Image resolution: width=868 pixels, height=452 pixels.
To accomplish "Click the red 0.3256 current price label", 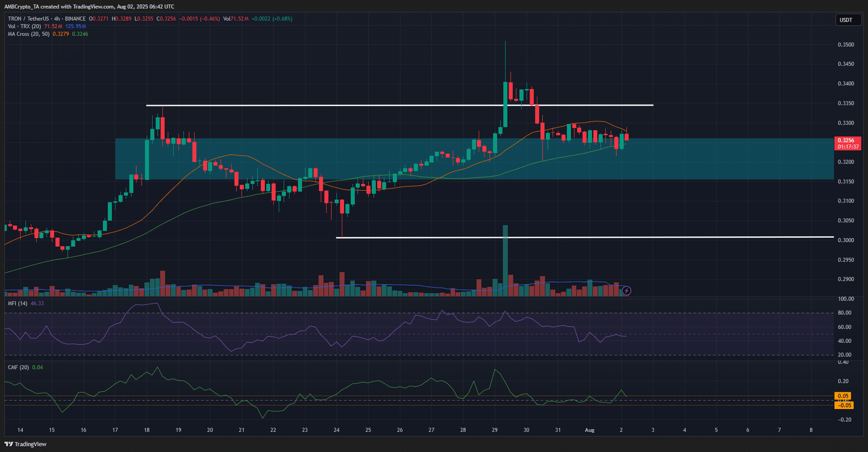I will [x=845, y=140].
